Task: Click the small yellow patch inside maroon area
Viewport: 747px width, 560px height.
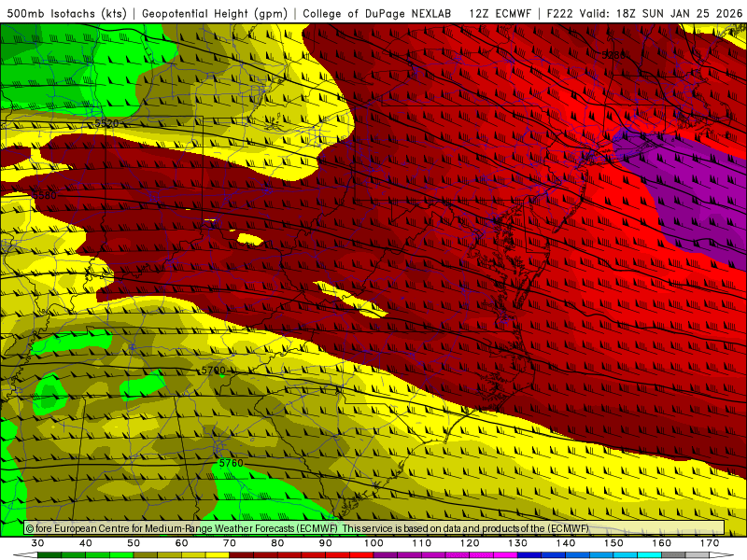Action: click(x=250, y=240)
